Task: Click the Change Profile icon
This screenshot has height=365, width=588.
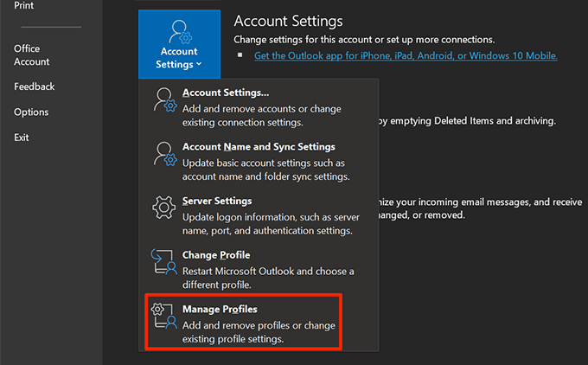Action: (164, 263)
